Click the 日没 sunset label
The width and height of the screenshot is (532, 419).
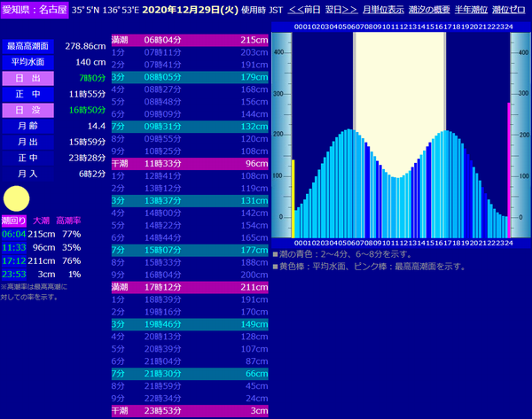27,110
